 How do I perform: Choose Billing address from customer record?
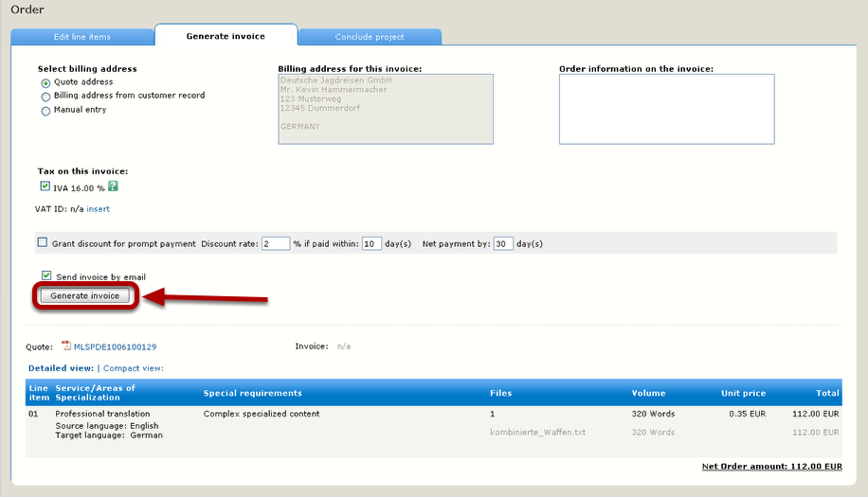[x=45, y=97]
